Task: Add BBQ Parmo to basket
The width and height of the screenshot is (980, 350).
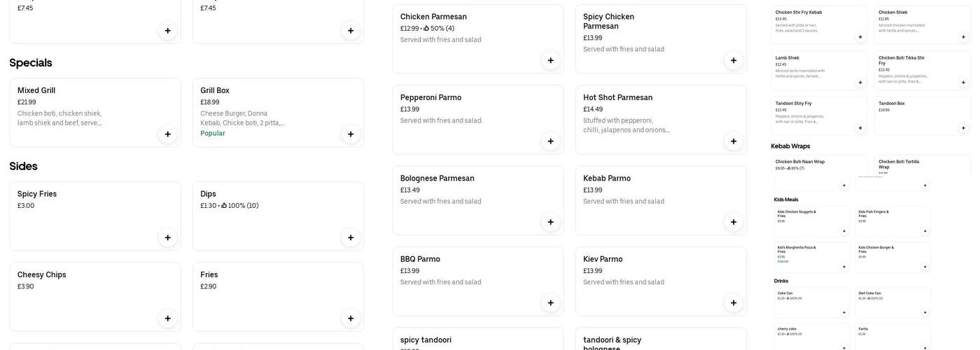Action: pos(550,303)
